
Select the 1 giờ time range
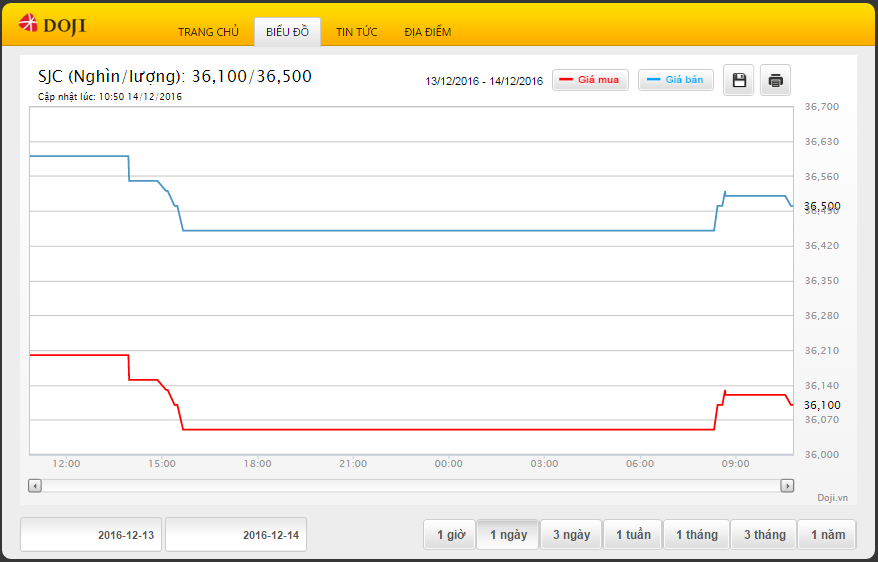450,535
